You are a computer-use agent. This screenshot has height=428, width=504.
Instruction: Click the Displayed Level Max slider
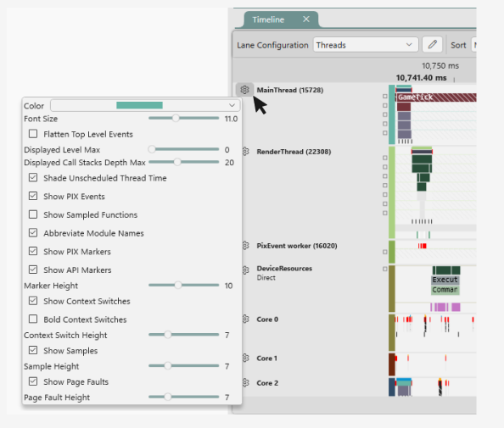pos(183,149)
